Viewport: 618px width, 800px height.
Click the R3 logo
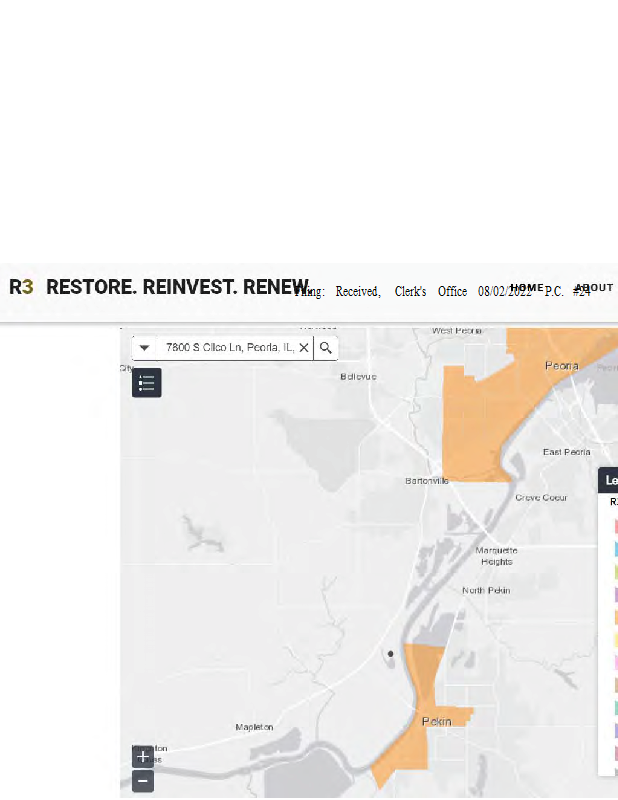click(x=21, y=287)
